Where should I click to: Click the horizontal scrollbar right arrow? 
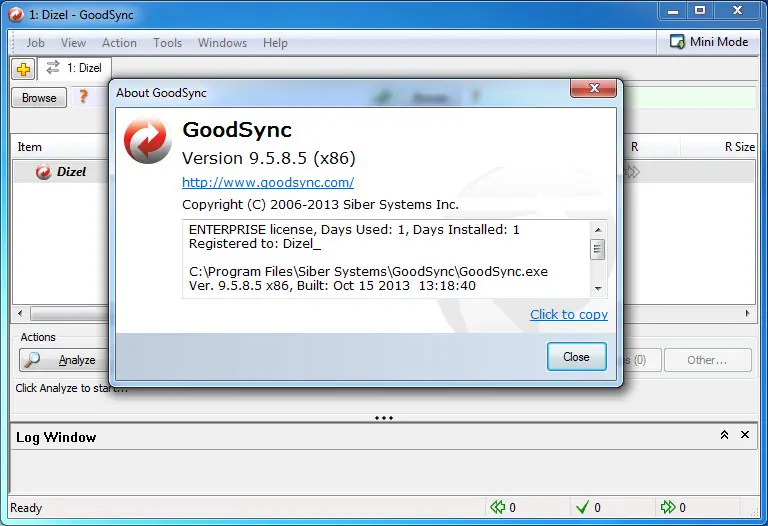[x=747, y=313]
